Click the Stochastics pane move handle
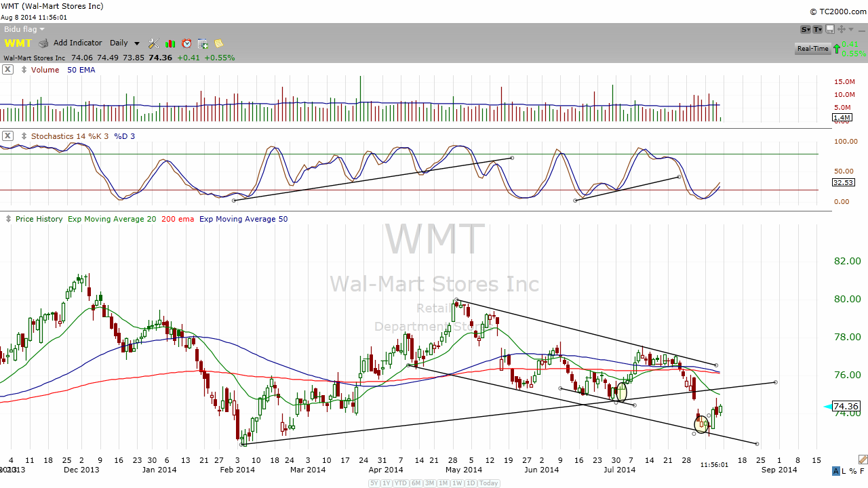Image resolution: width=868 pixels, height=488 pixels. click(24, 136)
